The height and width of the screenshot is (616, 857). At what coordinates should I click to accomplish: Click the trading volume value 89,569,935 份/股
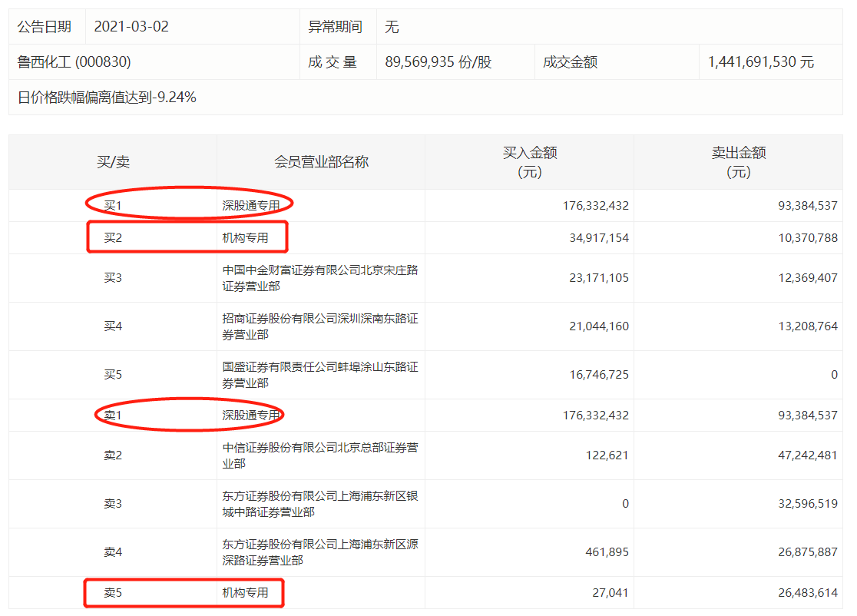[x=438, y=62]
